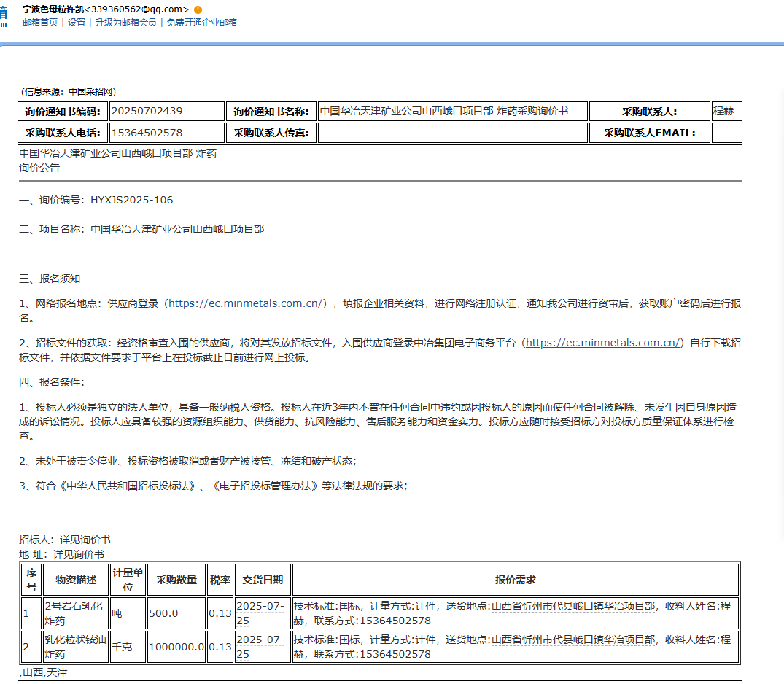Screen dimensions: 784x684
Task: Open the minmetals link in 网络报名地点 line
Action: pyautogui.click(x=247, y=303)
